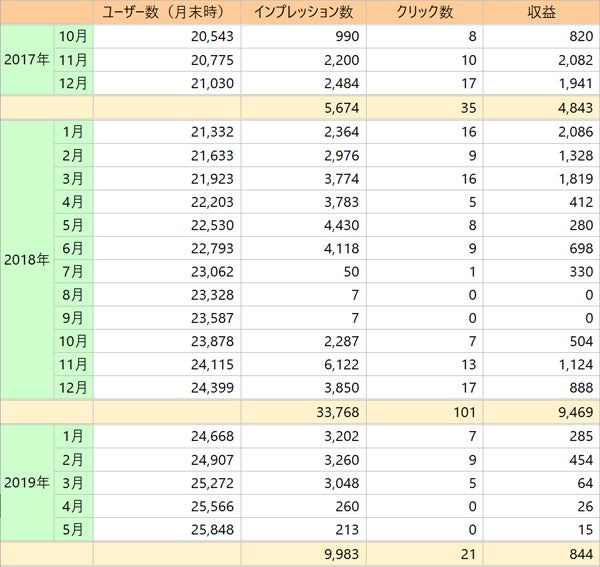Select the 収益 column header

click(x=541, y=12)
